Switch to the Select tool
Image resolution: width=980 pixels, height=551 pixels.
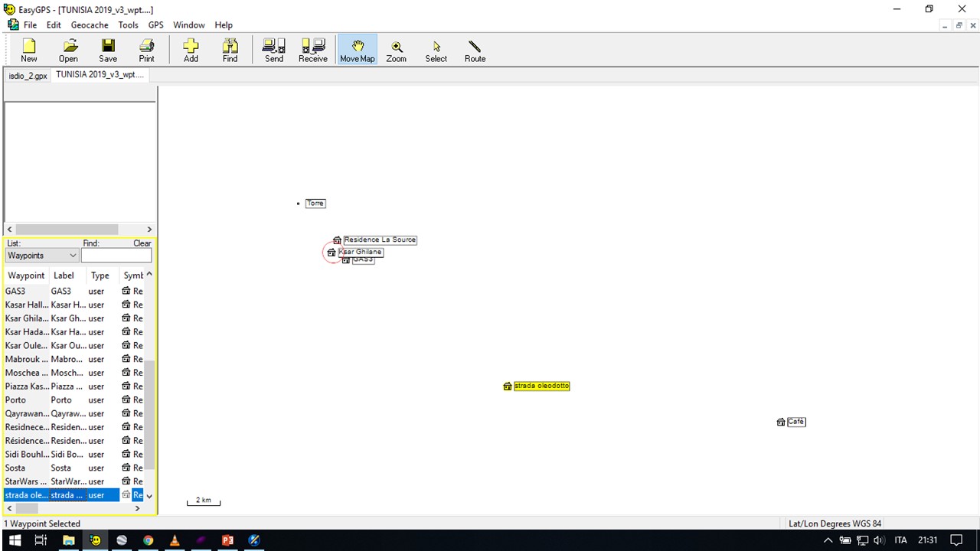(436, 49)
